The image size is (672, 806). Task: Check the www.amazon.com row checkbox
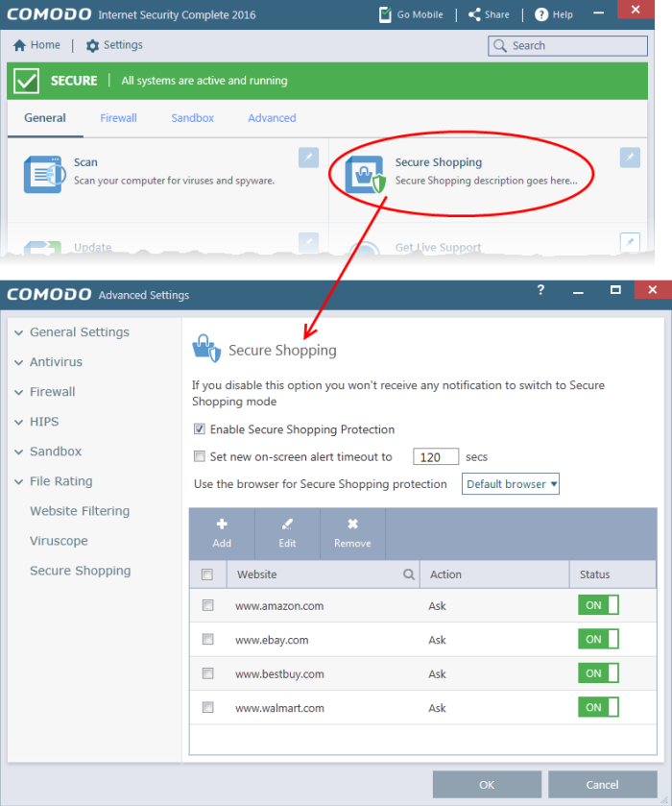point(208,605)
